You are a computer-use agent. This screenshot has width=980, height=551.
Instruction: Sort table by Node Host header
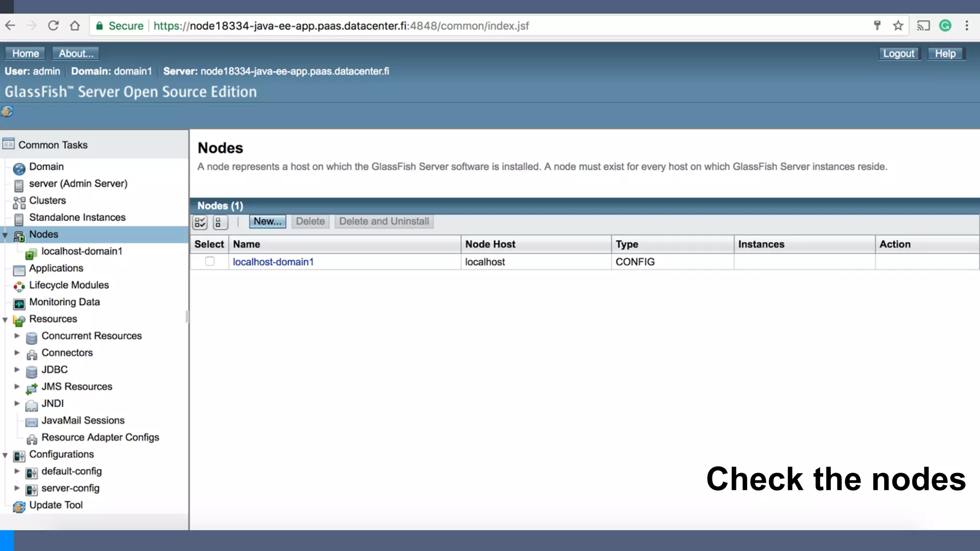coord(490,244)
